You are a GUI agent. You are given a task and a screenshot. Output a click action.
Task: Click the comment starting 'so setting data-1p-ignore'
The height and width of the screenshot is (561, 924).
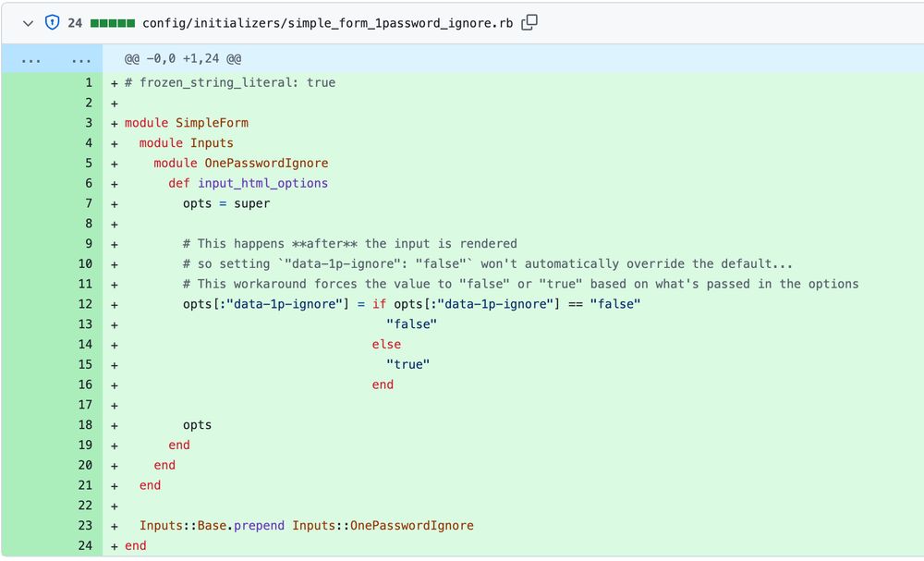[487, 264]
